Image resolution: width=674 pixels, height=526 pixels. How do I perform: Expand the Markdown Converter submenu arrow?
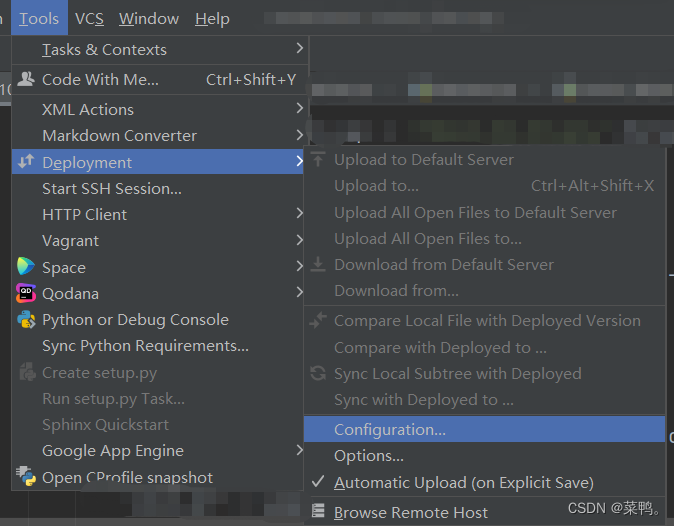pos(300,135)
